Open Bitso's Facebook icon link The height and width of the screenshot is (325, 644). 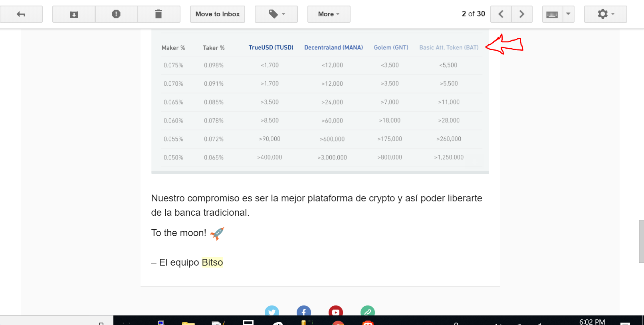click(x=304, y=311)
